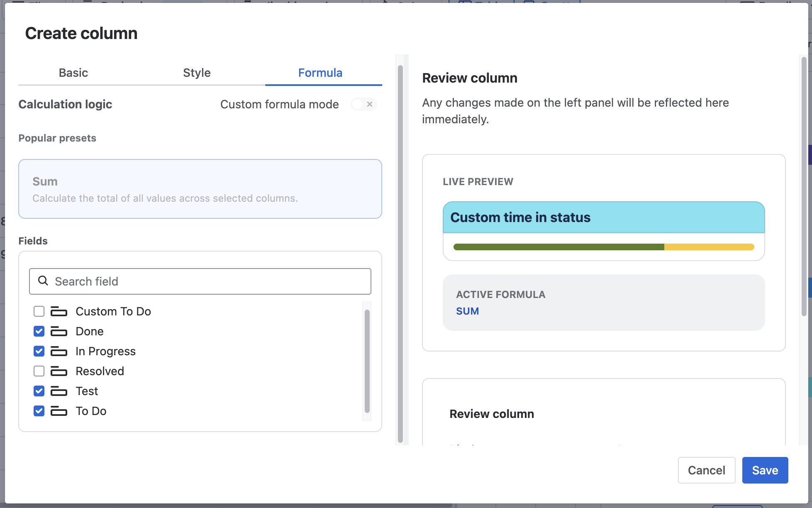The width and height of the screenshot is (812, 508).
Task: Switch to the Basic tab
Action: pyautogui.click(x=73, y=73)
